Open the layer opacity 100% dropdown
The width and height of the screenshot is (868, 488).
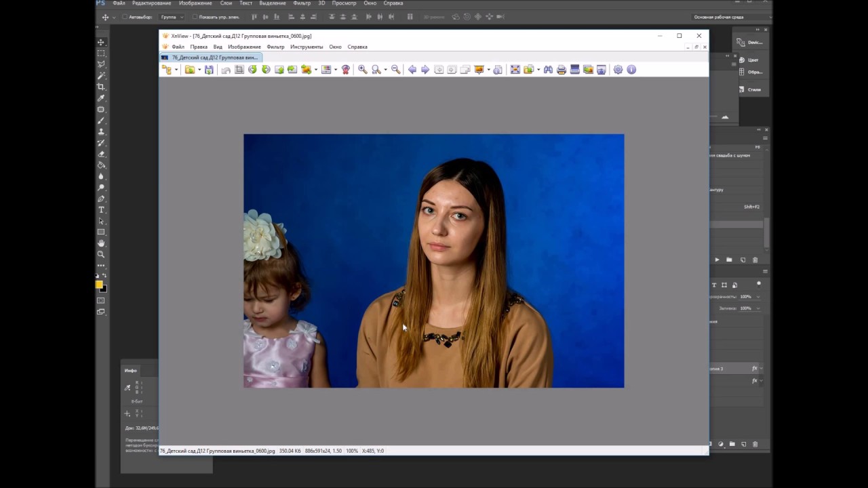[x=757, y=297]
